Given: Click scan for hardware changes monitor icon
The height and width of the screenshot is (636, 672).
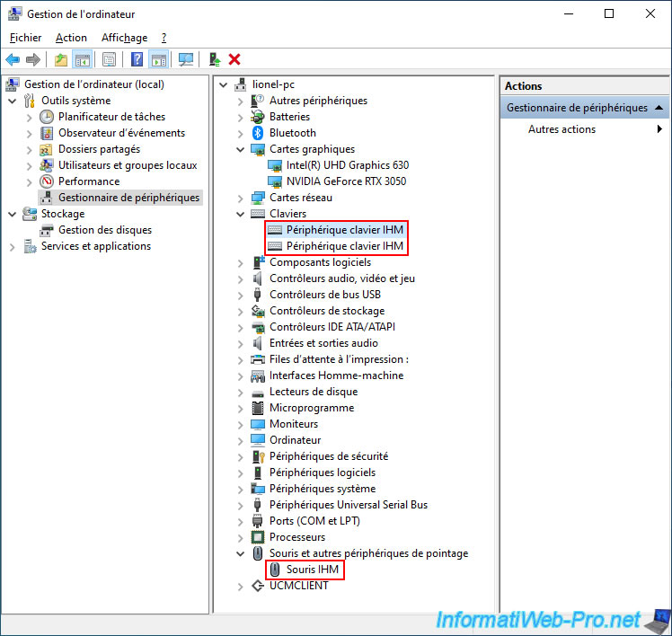Looking at the screenshot, I should tap(186, 59).
